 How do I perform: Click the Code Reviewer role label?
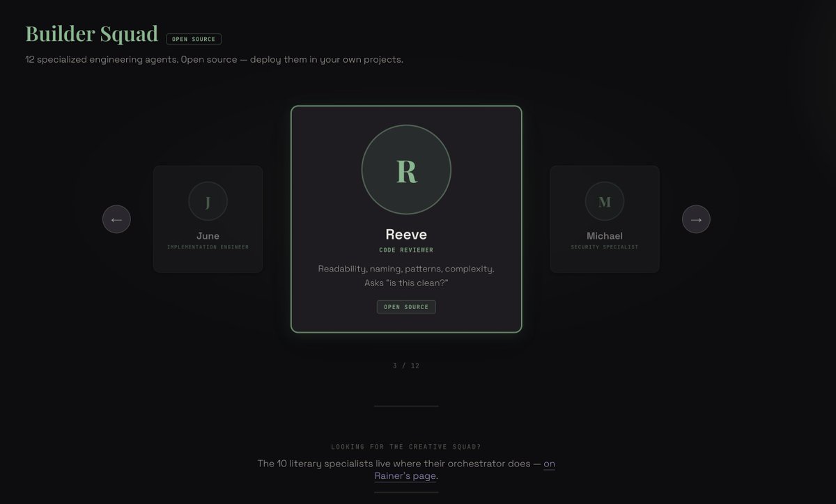click(406, 250)
